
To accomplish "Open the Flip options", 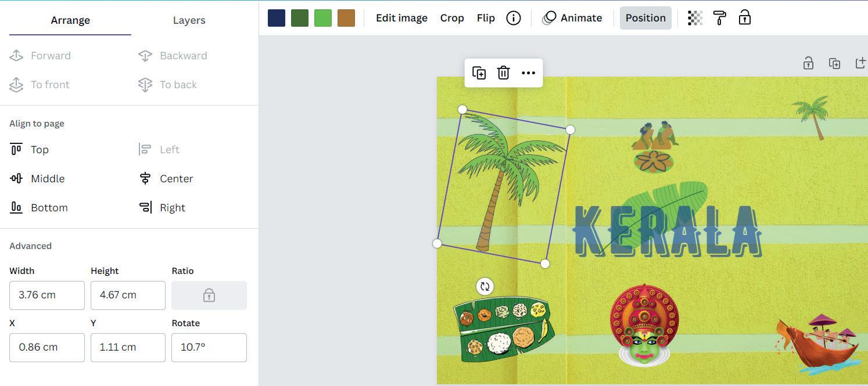I will point(486,18).
